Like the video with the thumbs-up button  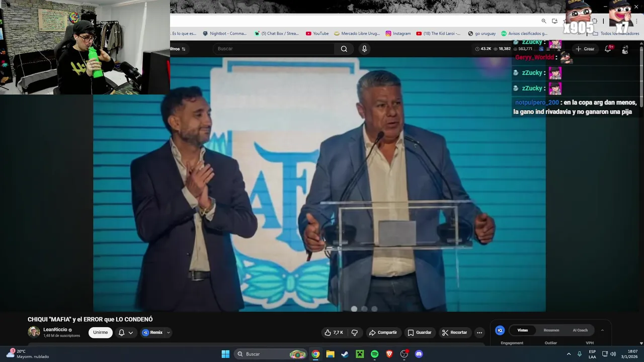tap(334, 332)
